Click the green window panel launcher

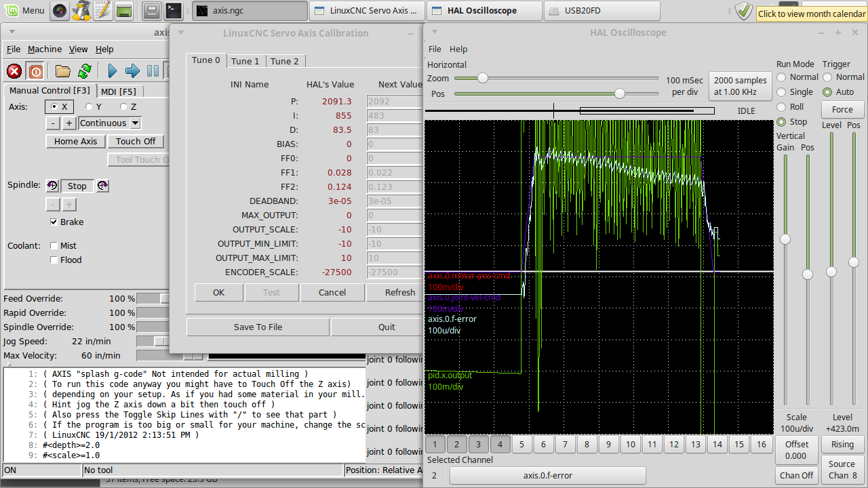pyautogui.click(x=123, y=11)
